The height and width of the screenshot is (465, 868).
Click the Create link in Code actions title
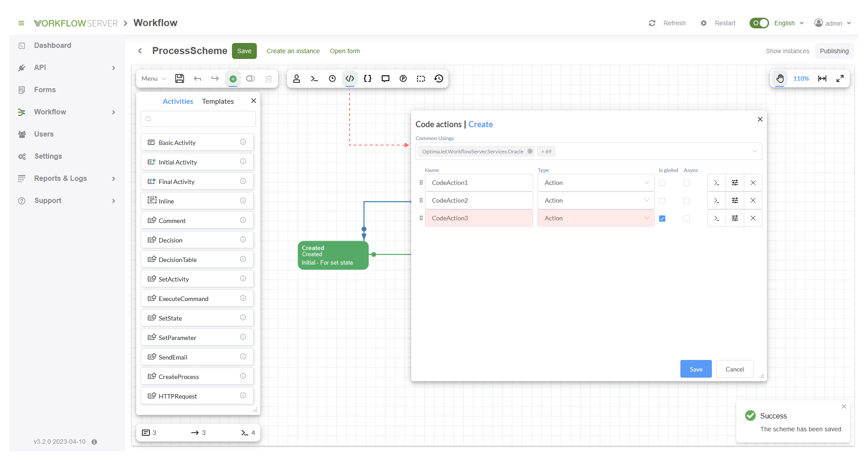(x=481, y=125)
